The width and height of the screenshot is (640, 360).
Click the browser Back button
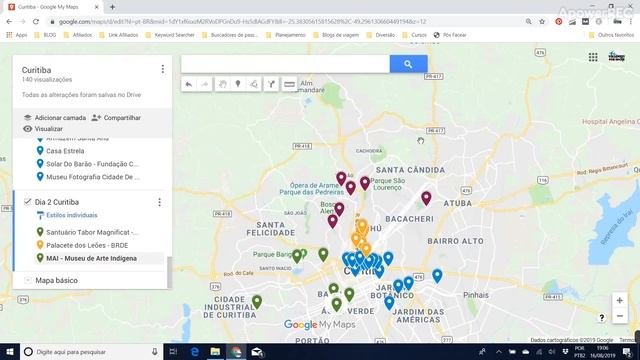(x=9, y=22)
